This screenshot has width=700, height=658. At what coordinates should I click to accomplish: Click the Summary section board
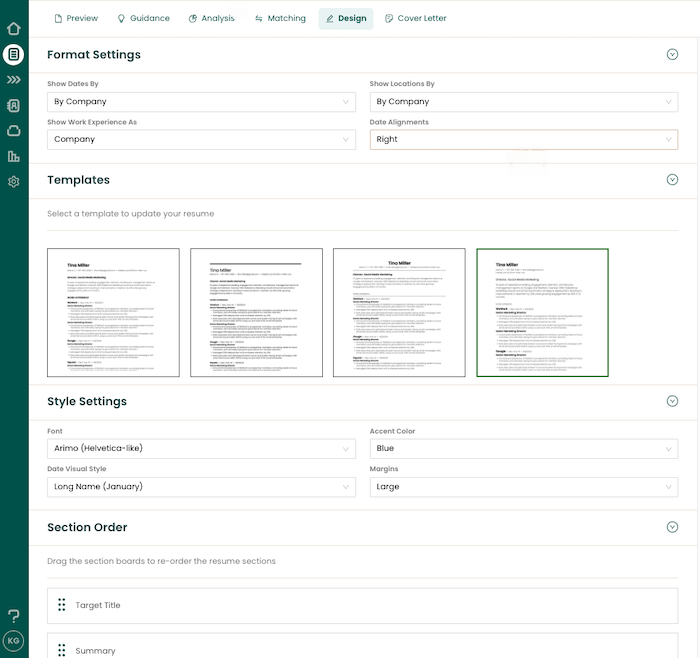pos(362,646)
